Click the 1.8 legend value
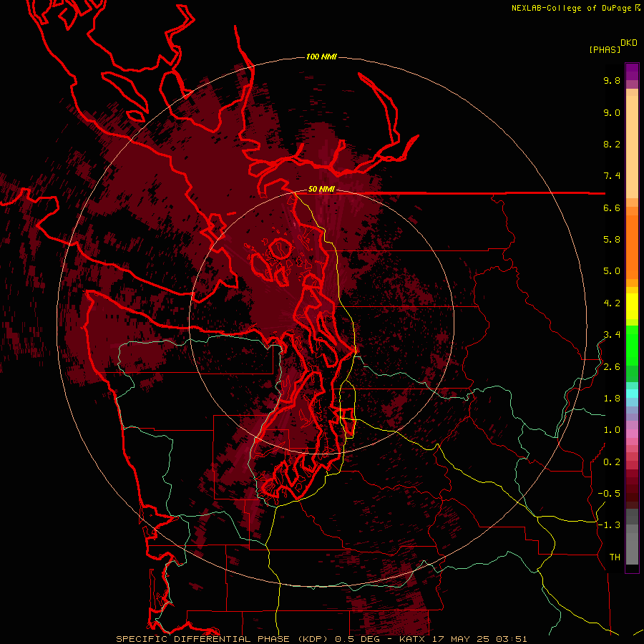 coord(612,399)
